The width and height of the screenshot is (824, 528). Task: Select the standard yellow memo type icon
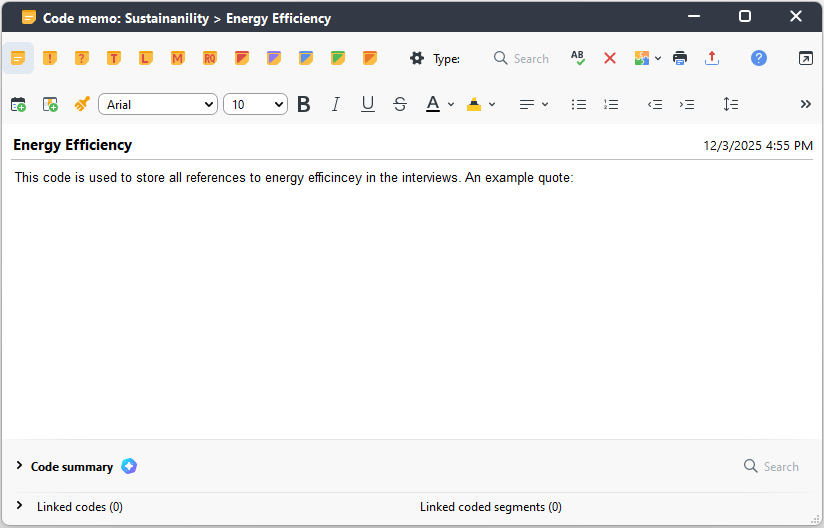click(18, 58)
